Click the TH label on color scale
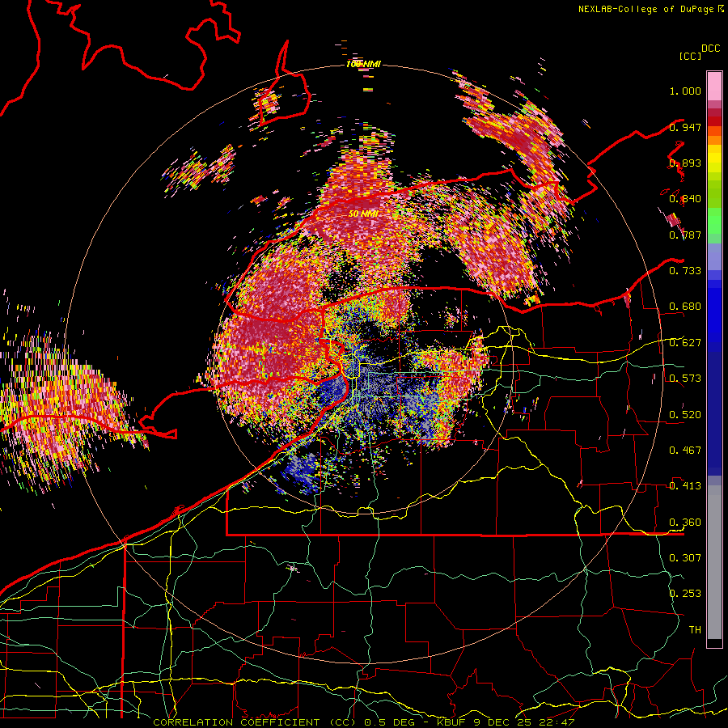Image resolution: width=728 pixels, height=728 pixels. pyautogui.click(x=695, y=629)
